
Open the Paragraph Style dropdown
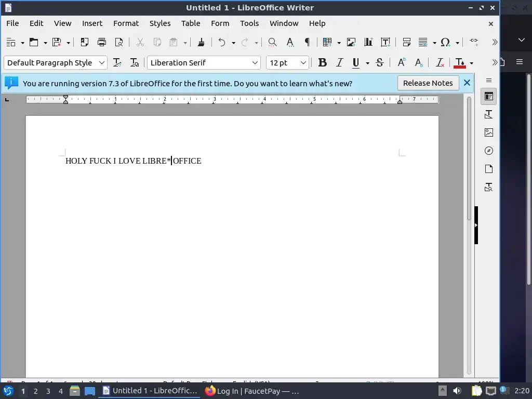pyautogui.click(x=101, y=63)
